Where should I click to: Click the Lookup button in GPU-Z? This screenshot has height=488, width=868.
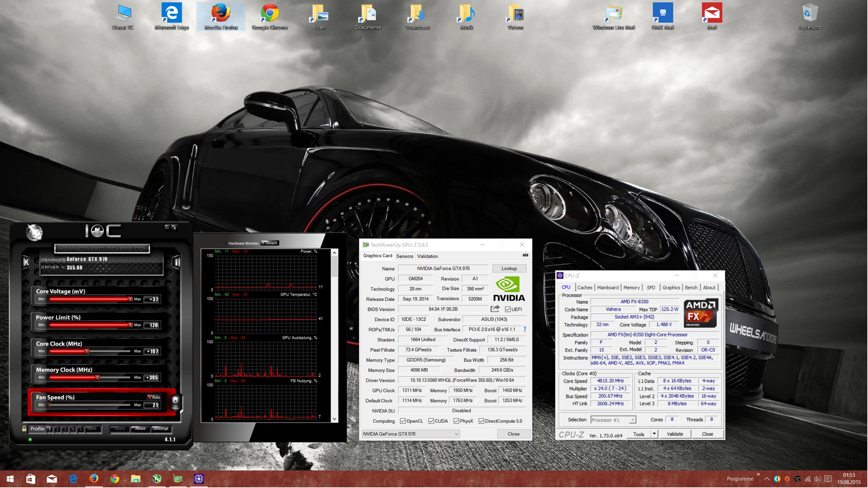click(x=509, y=269)
